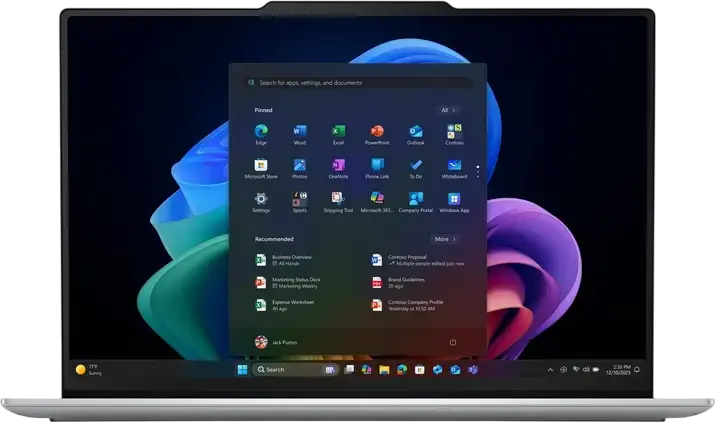Screen dimensions: 716x422
Task: Open OneNote from pinned apps
Action: pyautogui.click(x=338, y=168)
